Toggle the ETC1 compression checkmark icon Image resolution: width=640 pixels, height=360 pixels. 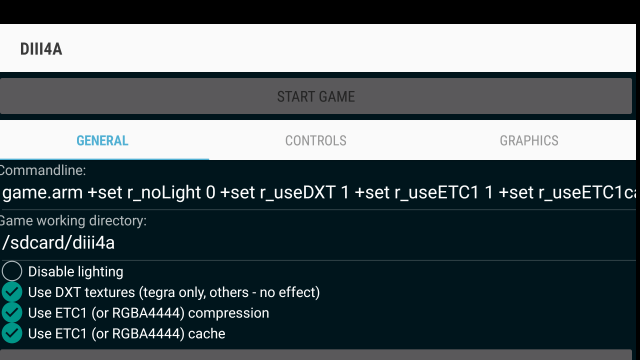(x=12, y=313)
